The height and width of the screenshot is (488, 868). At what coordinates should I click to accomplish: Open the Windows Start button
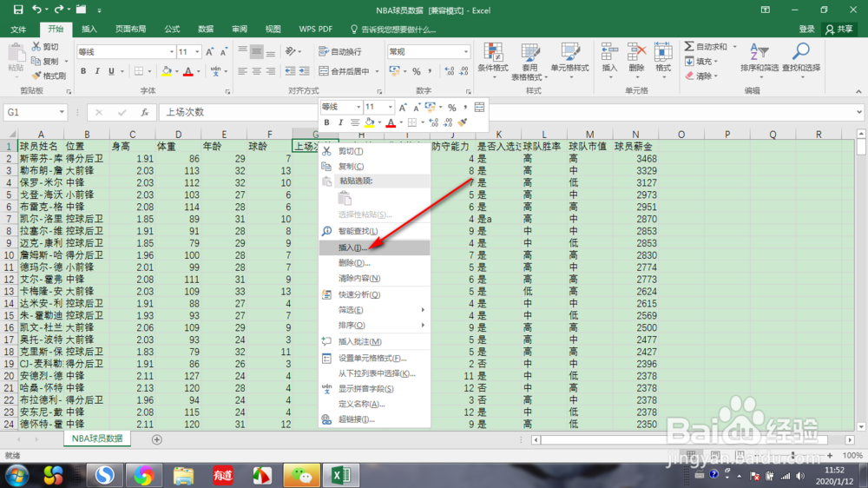click(x=17, y=475)
